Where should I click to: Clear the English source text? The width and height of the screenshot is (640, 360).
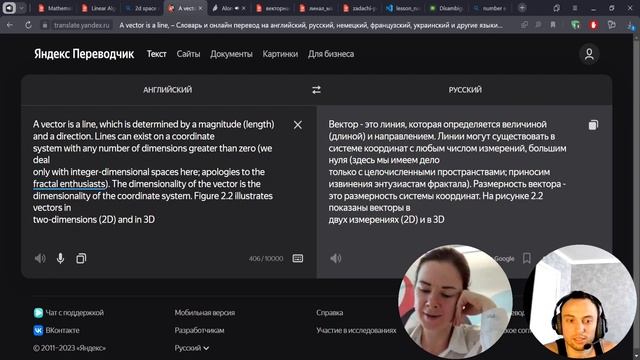pyautogui.click(x=298, y=125)
